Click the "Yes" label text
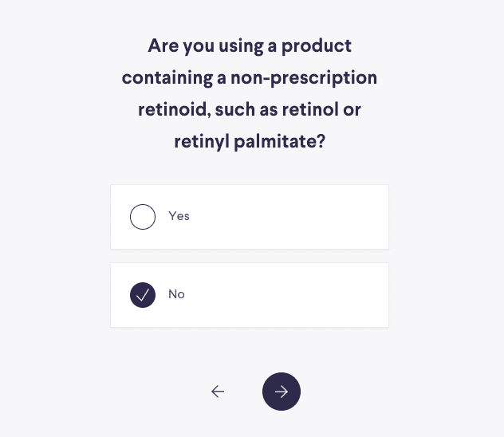This screenshot has width=504, height=437. coord(179,216)
